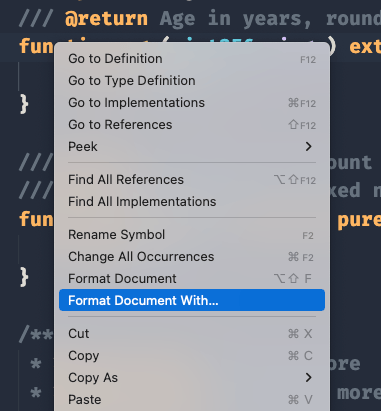381x411 pixels.
Task: Click Format Document menu item
Action: coord(192,279)
